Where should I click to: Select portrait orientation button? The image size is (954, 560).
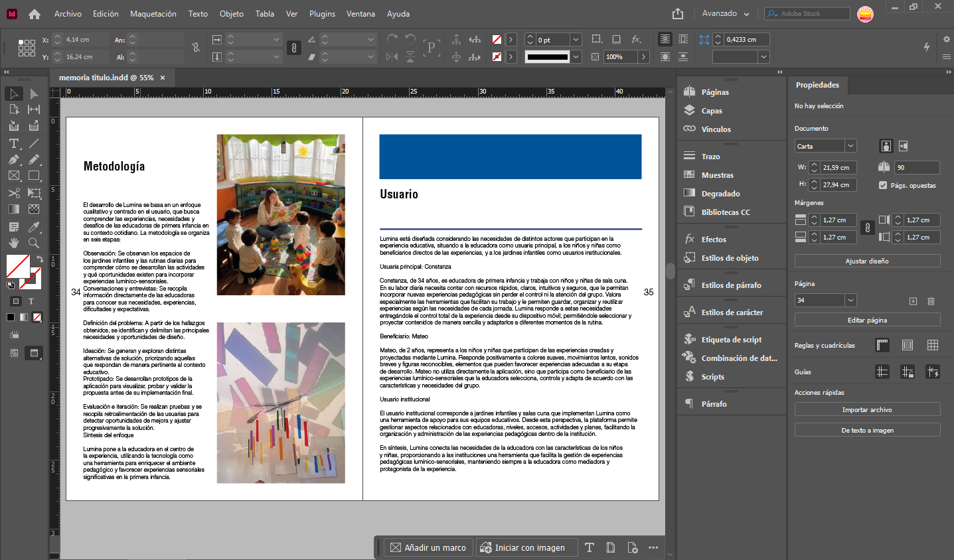886,146
